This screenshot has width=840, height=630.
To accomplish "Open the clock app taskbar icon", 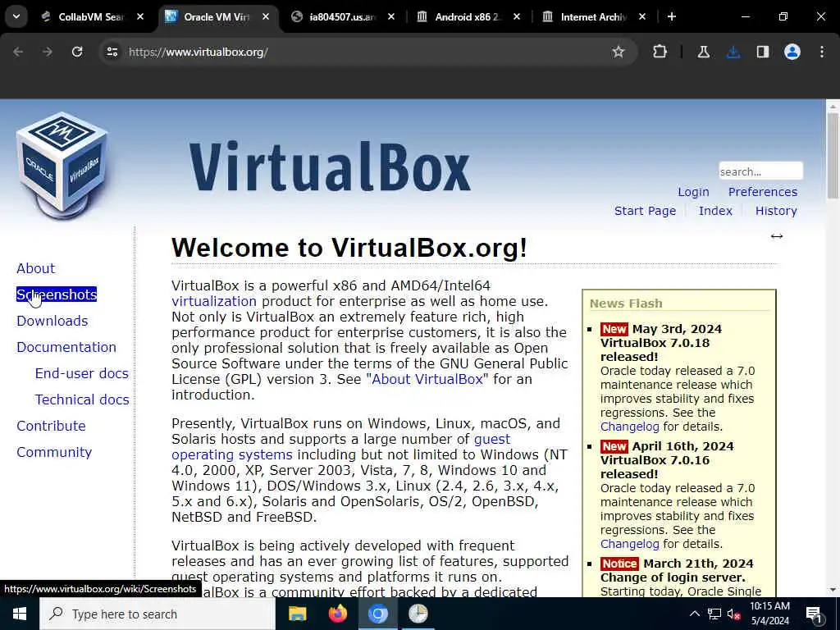I will 418,614.
